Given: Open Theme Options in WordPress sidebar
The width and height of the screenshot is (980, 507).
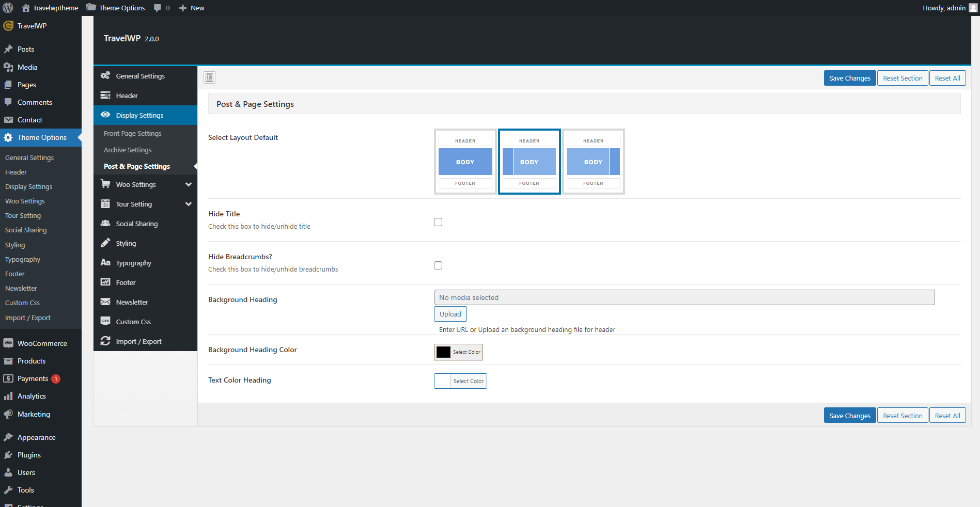Looking at the screenshot, I should click(x=41, y=137).
